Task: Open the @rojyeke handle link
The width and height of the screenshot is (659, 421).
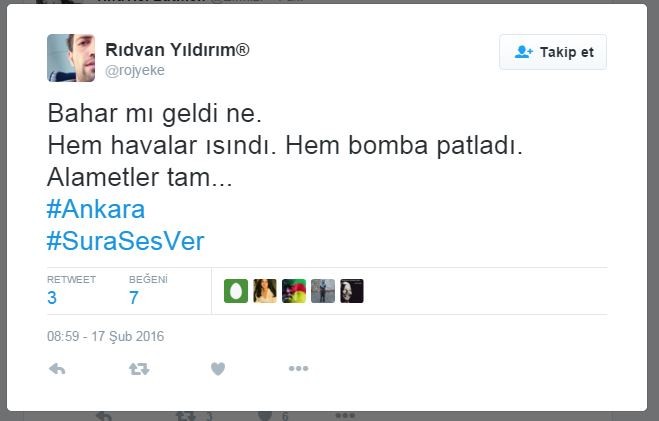Action: (x=134, y=70)
